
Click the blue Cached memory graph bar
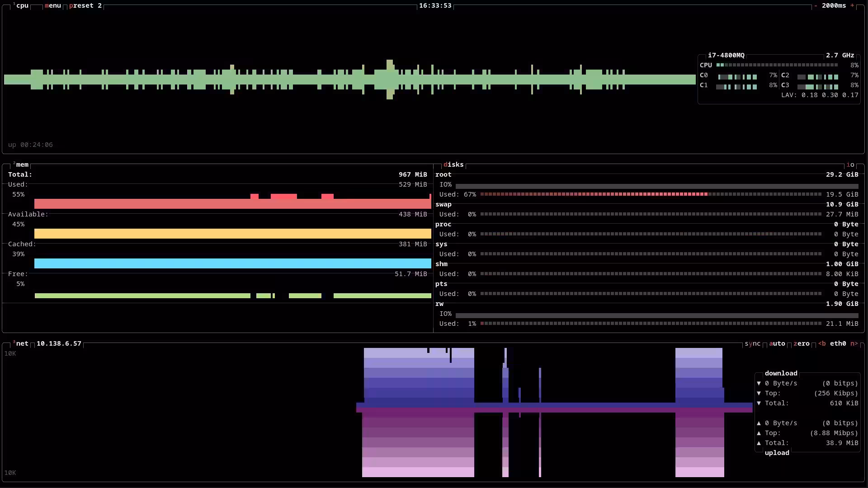(233, 263)
